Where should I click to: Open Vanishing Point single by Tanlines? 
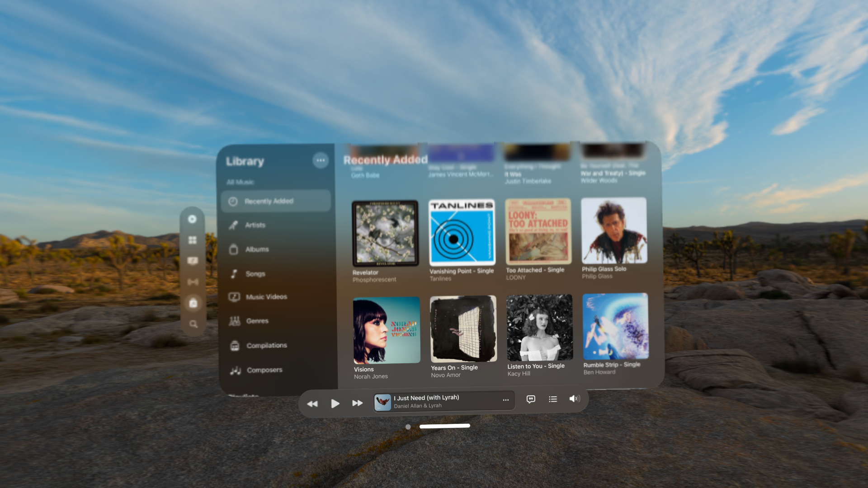(462, 232)
